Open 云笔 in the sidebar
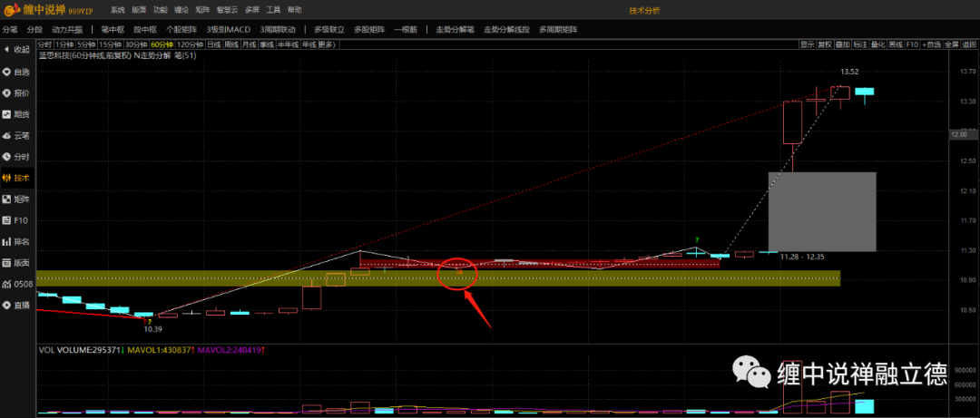The width and height of the screenshot is (980, 418). 16,136
